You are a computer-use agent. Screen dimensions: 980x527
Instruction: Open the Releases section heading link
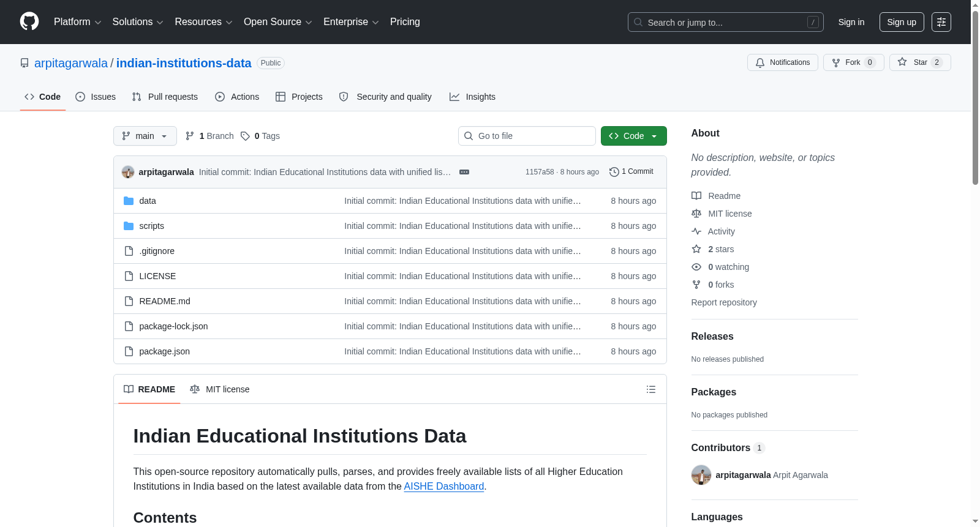[x=712, y=336]
